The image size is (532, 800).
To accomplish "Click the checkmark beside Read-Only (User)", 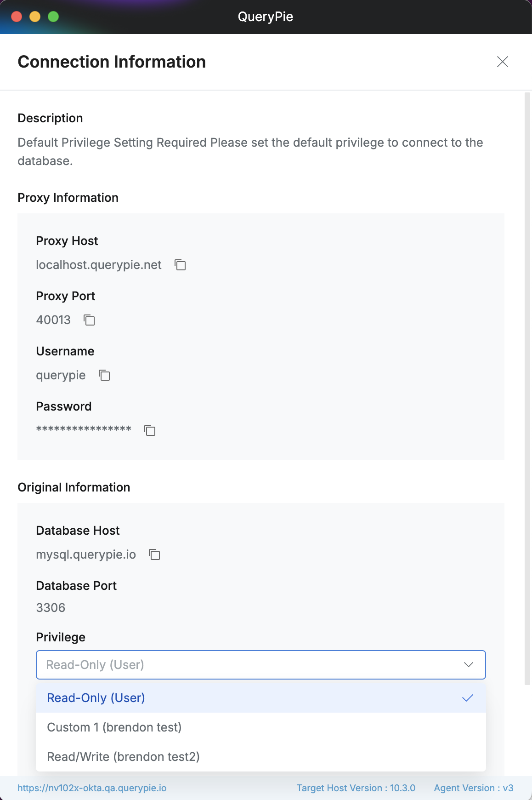I will [x=468, y=698].
